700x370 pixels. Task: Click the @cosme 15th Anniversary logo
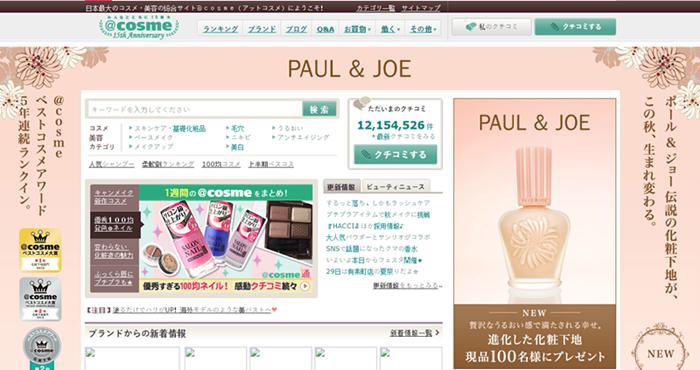tap(139, 27)
